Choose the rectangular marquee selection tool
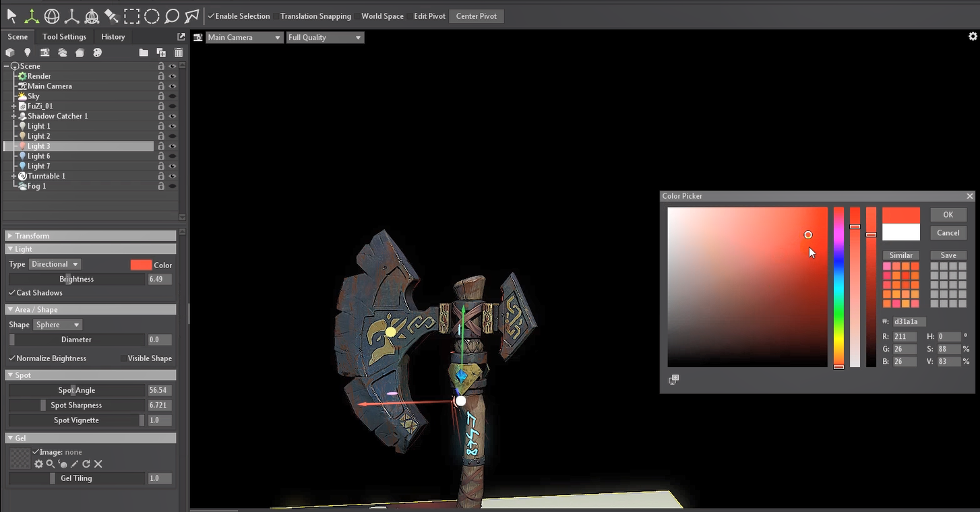 tap(131, 15)
